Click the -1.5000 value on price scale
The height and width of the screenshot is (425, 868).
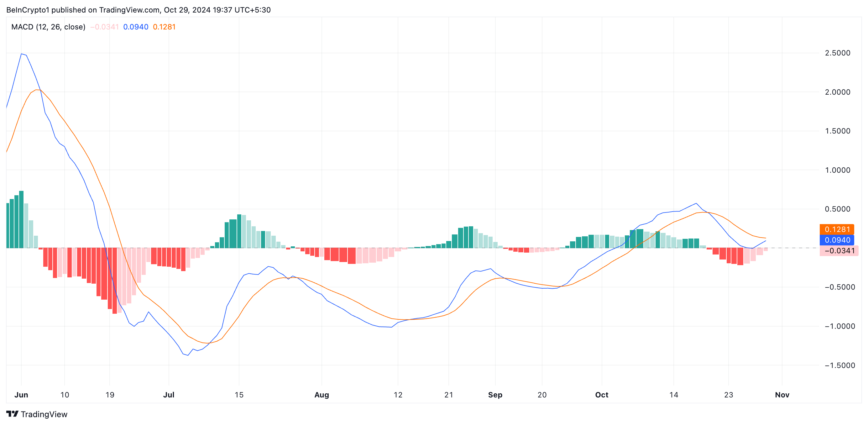tap(839, 365)
